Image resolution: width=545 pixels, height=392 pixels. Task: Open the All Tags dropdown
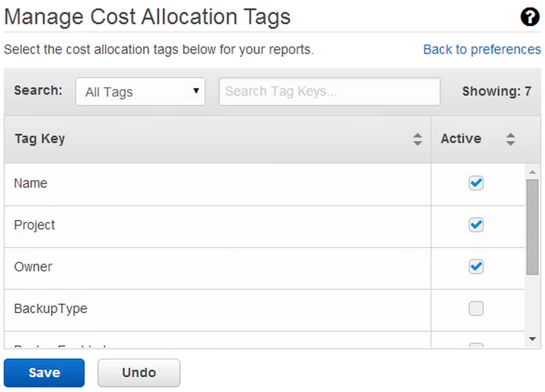point(140,92)
